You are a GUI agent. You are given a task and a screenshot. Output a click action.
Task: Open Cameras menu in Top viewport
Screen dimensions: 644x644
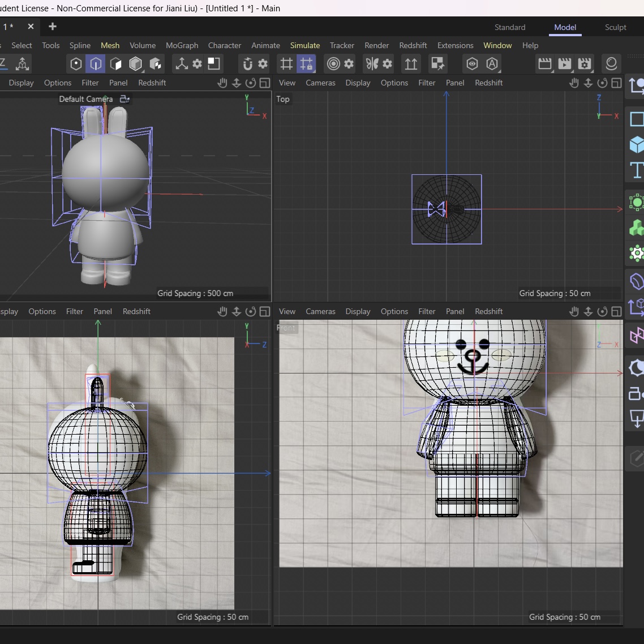pyautogui.click(x=320, y=83)
